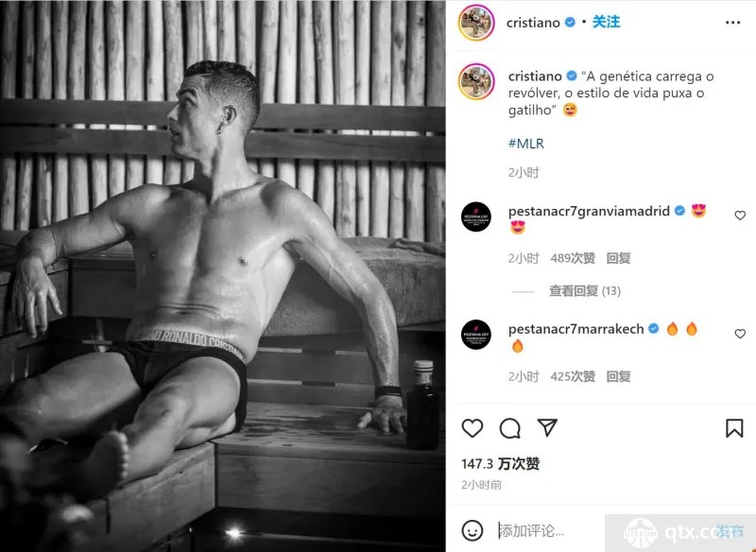The width and height of the screenshot is (756, 552).
Task: Like the post with heart icon
Action: point(472,428)
